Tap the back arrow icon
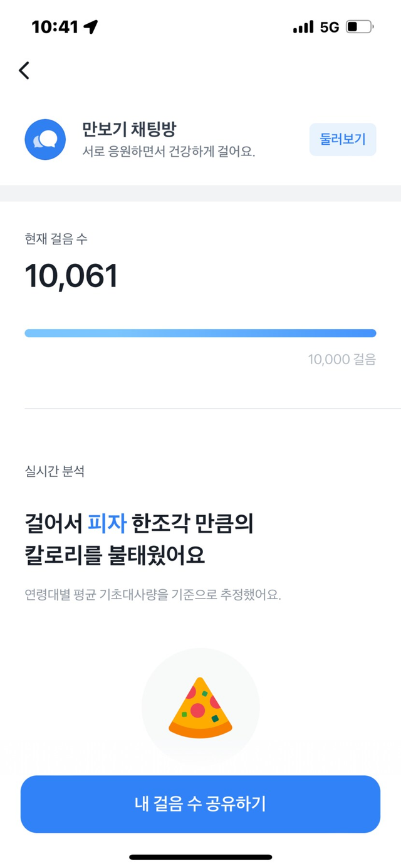 coord(24,70)
